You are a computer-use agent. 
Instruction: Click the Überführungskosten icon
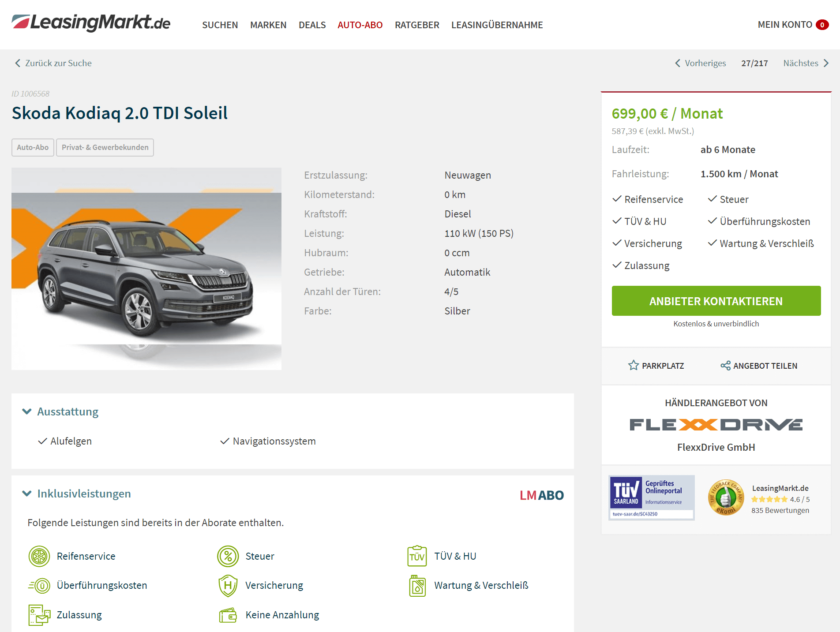click(39, 586)
